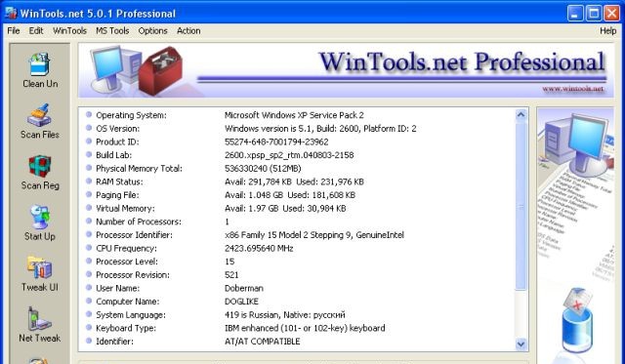Open the WinTools menu
The width and height of the screenshot is (625, 364).
tap(69, 30)
